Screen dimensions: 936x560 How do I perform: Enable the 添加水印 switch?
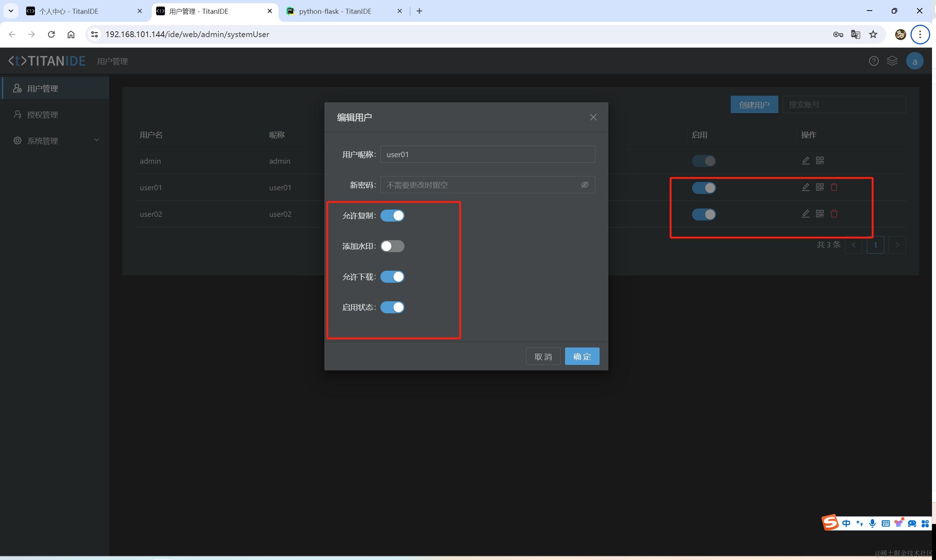click(x=392, y=246)
